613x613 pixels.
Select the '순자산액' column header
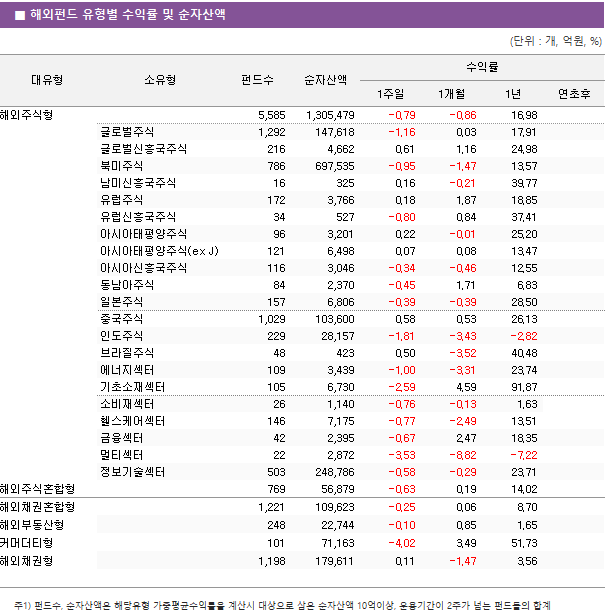tap(325, 80)
